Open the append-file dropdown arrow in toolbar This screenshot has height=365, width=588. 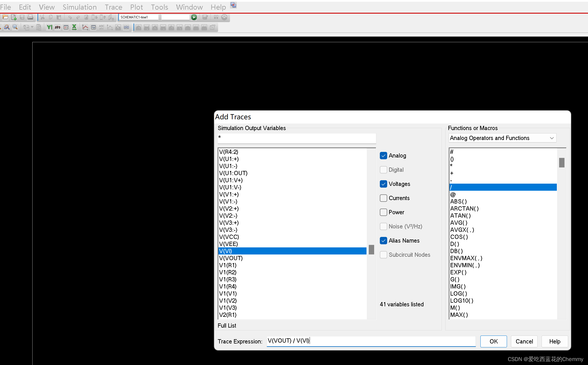(x=32, y=27)
